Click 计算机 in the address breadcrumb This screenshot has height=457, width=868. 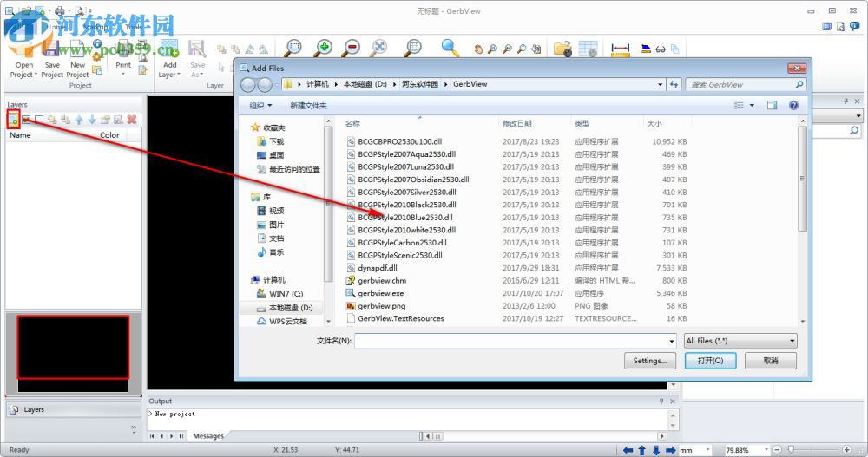pyautogui.click(x=317, y=84)
